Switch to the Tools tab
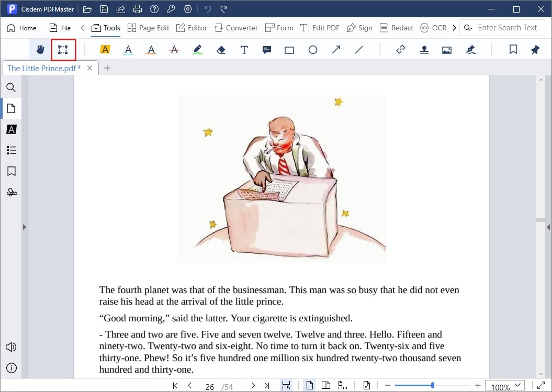Viewport: 552px width, 392px height. point(106,28)
